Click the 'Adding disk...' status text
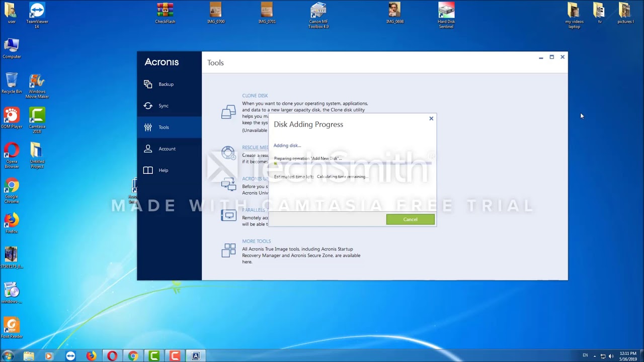The image size is (644, 362). coord(287,145)
